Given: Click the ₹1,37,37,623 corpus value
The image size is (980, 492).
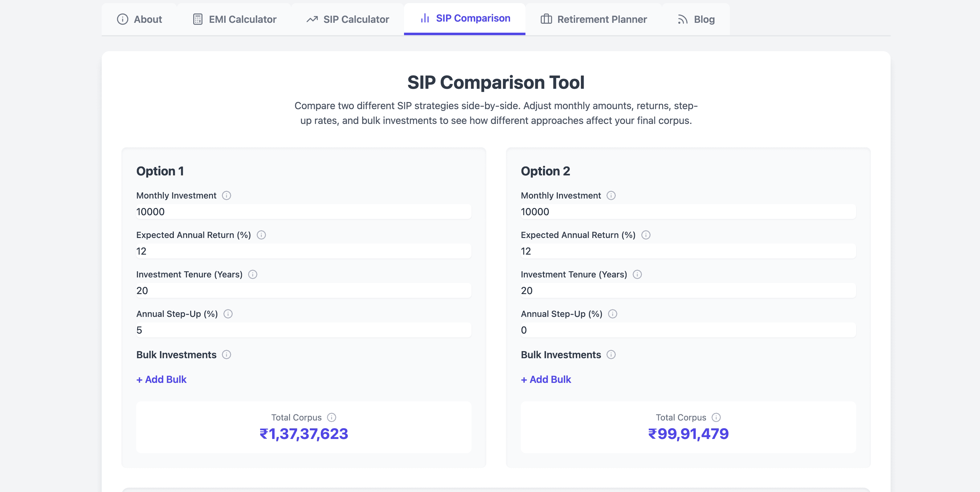Looking at the screenshot, I should [304, 434].
